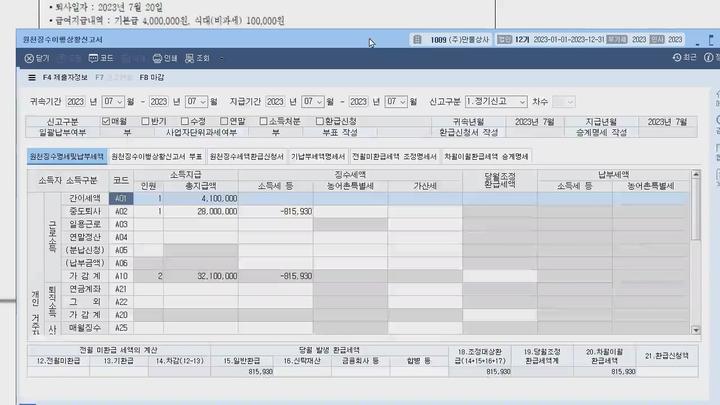
Task: Select the 간이세액 row label
Action: [85, 198]
